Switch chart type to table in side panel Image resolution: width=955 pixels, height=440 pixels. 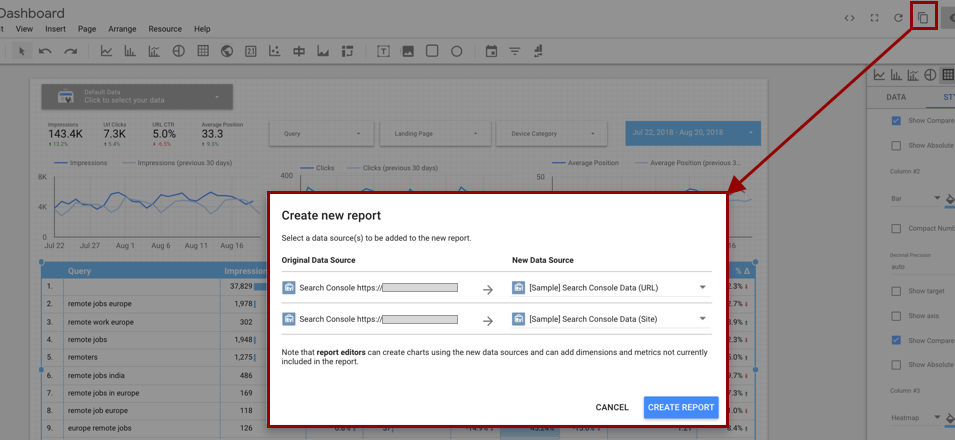click(x=947, y=75)
